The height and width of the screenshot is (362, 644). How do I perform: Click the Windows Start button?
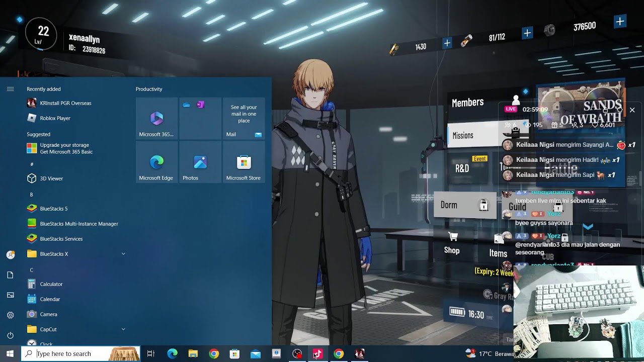[10, 354]
